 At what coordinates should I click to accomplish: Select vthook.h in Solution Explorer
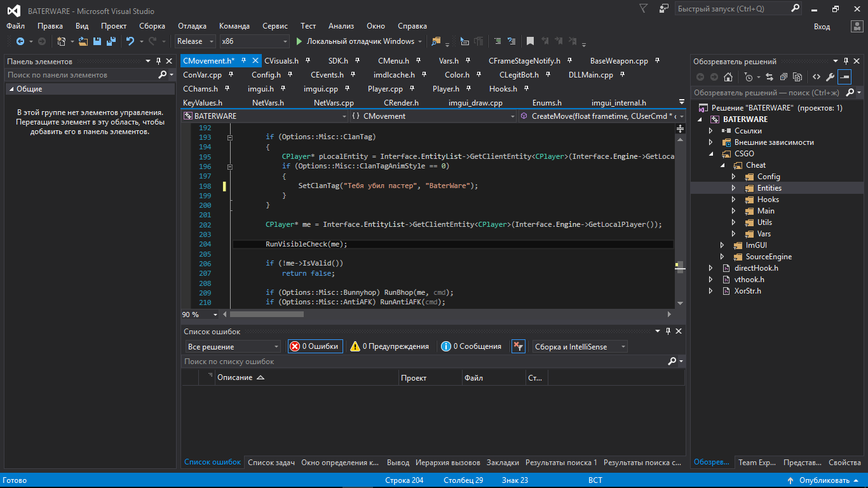pos(749,280)
